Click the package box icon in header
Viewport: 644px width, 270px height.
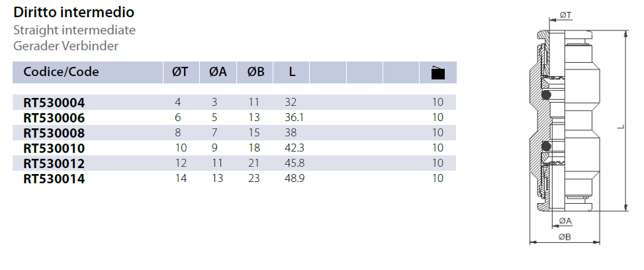point(437,72)
